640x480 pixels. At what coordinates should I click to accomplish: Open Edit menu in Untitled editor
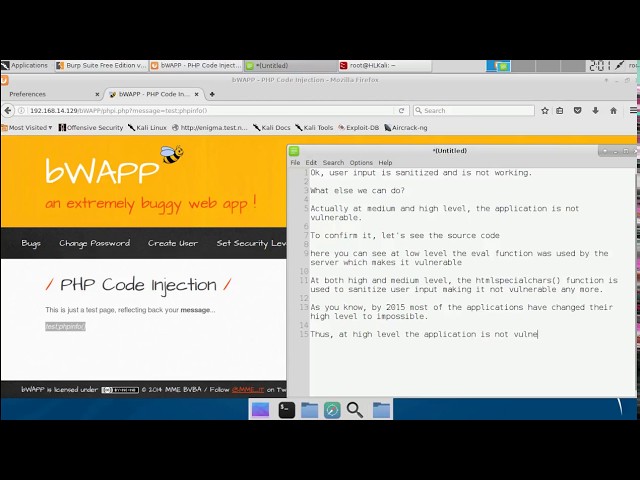coord(311,162)
